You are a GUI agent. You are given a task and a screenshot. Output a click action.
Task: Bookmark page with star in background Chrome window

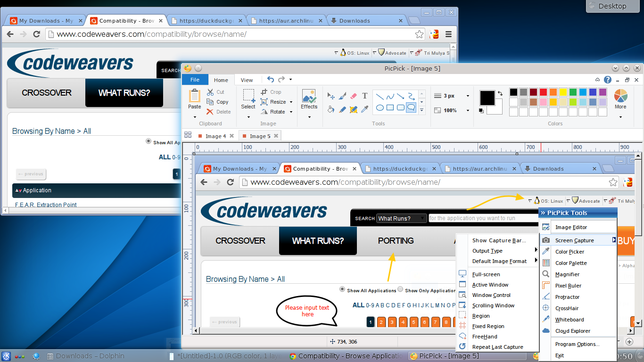(x=419, y=34)
